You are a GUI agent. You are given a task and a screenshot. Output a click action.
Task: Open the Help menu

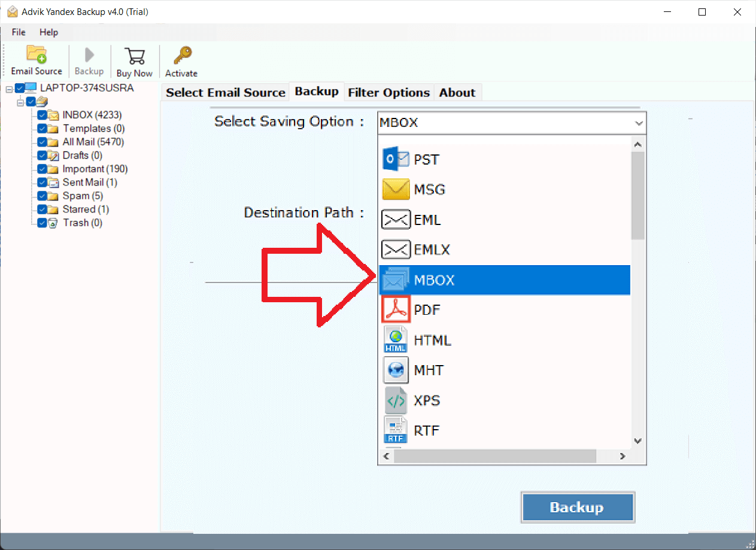tap(49, 32)
